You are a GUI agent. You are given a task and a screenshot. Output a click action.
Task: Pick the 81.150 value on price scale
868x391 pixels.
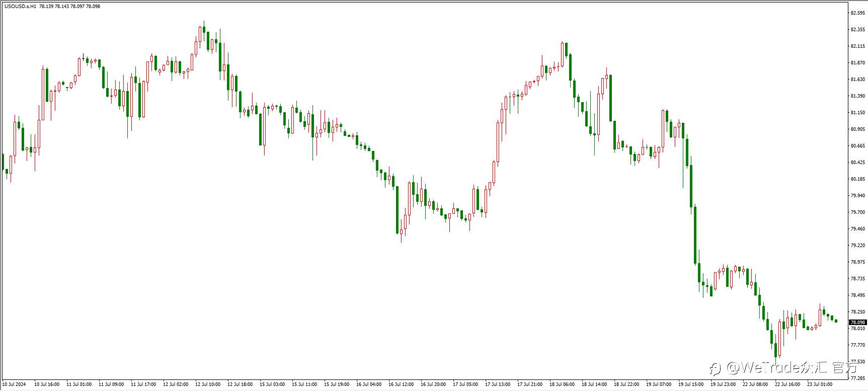coord(857,113)
